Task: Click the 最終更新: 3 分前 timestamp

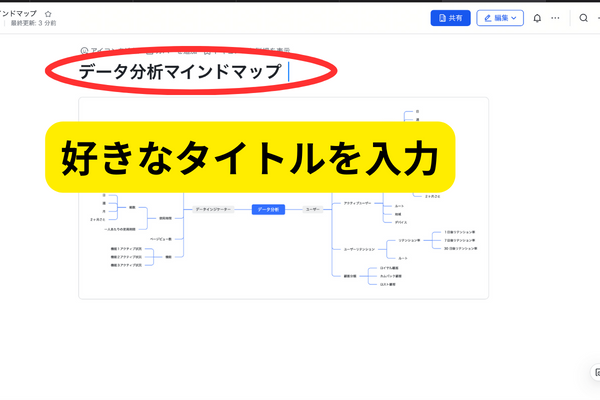Action: pyautogui.click(x=33, y=23)
